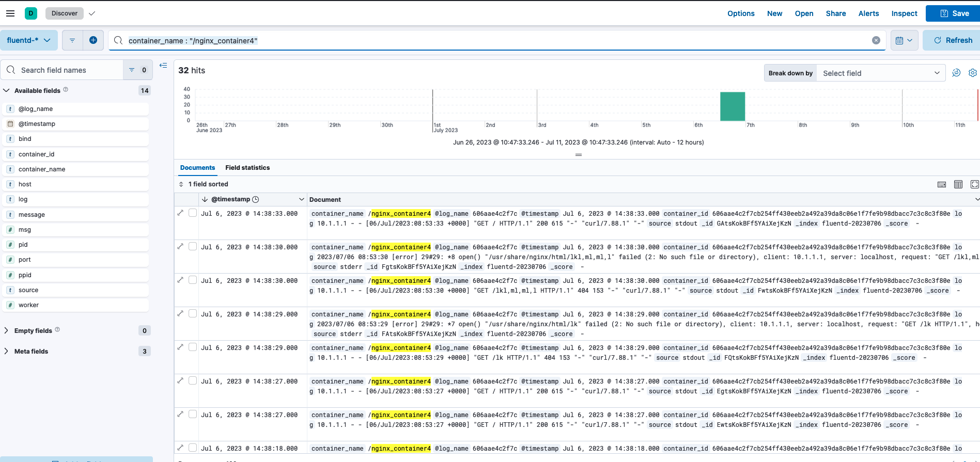The image size is (980, 462).
Task: Click New in the top navigation
Action: (x=774, y=13)
